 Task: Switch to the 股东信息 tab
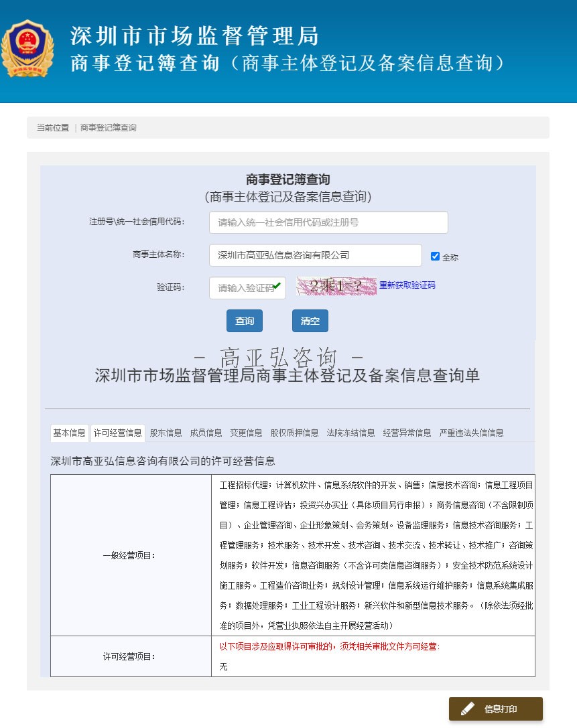click(166, 433)
